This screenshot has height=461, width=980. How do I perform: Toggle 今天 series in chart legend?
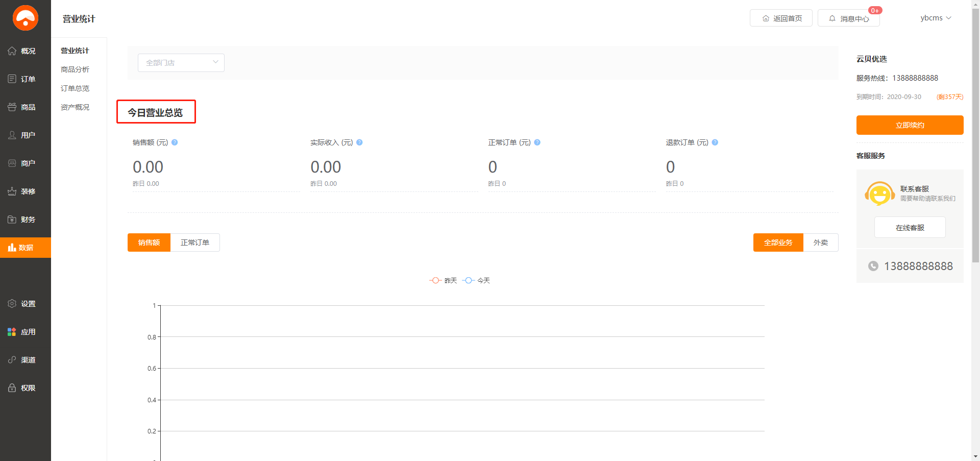click(476, 280)
